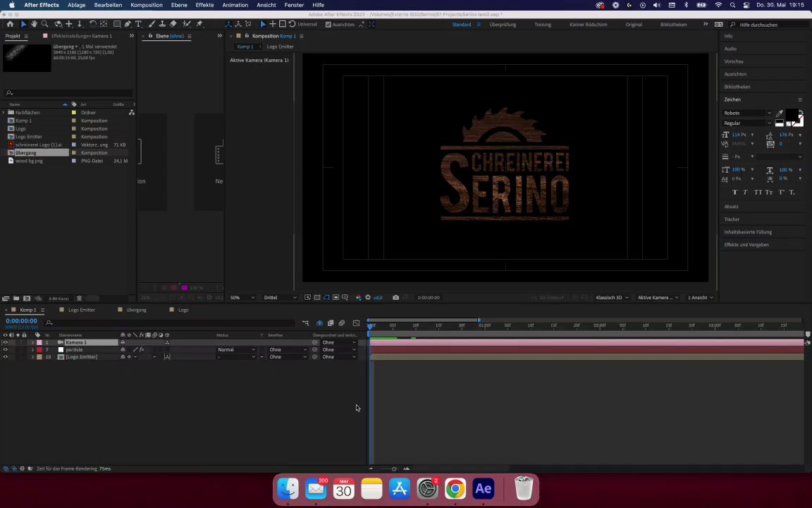Screen dimensions: 812x508
Task: Toggle visibility of particle layer
Action: click(6, 350)
